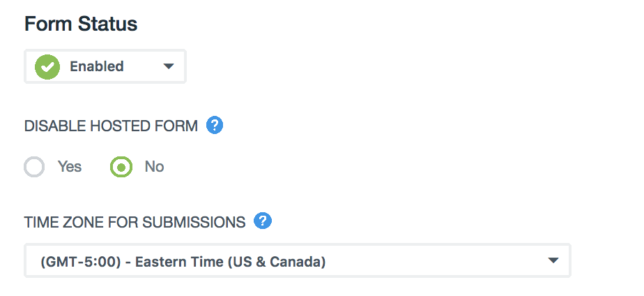Click the "Enabled" status text

97,67
